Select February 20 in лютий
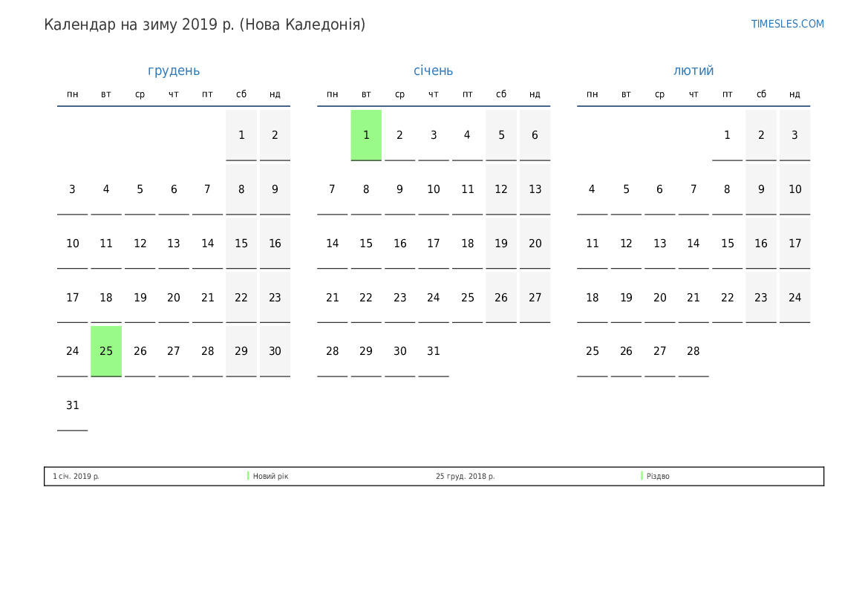Image resolution: width=868 pixels, height=614 pixels. tap(660, 297)
